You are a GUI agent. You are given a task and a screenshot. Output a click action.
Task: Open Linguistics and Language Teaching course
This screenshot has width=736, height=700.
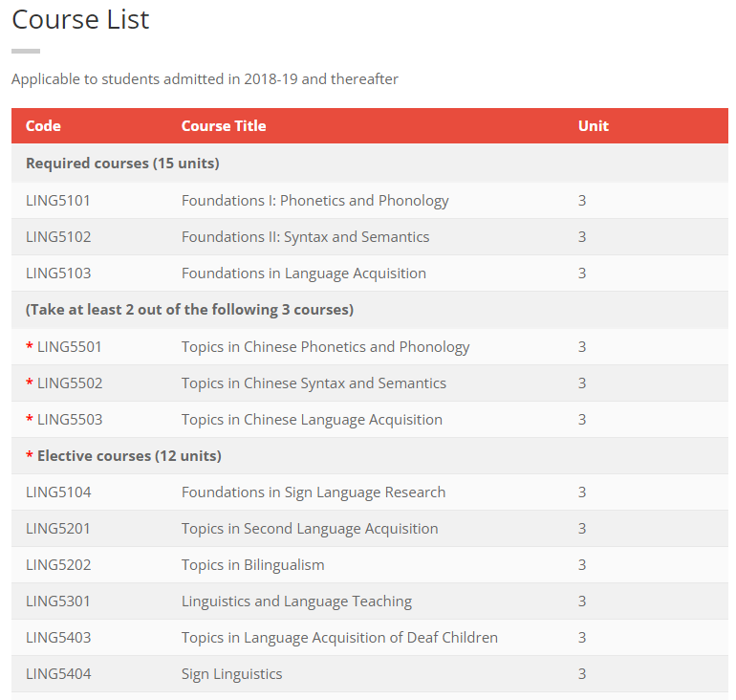(296, 602)
